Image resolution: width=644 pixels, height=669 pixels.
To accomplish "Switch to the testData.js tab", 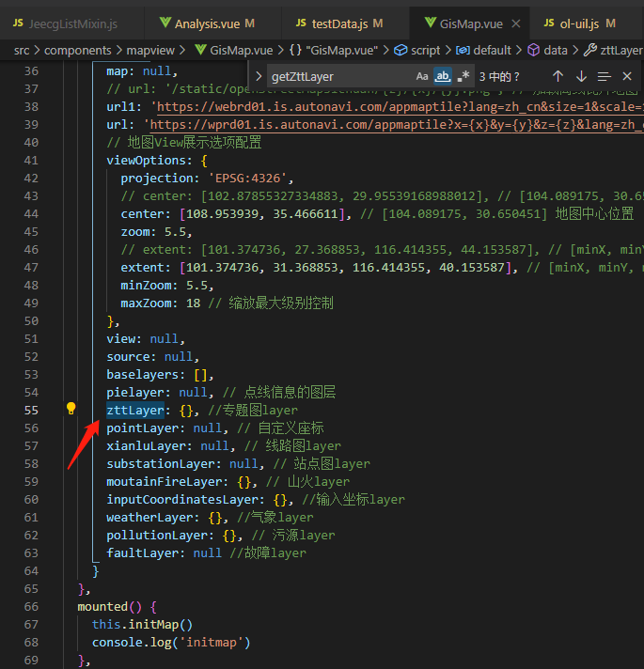I will coord(339,23).
